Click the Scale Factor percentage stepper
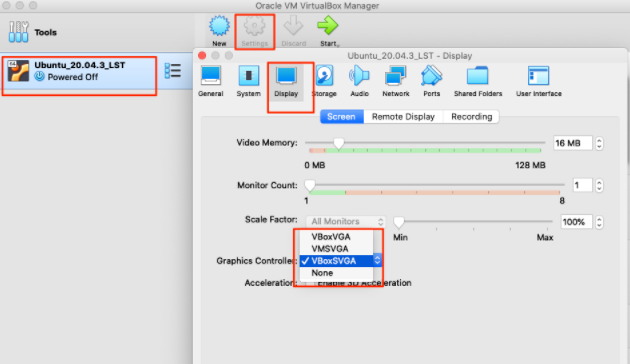The height and width of the screenshot is (364, 630). 599,222
